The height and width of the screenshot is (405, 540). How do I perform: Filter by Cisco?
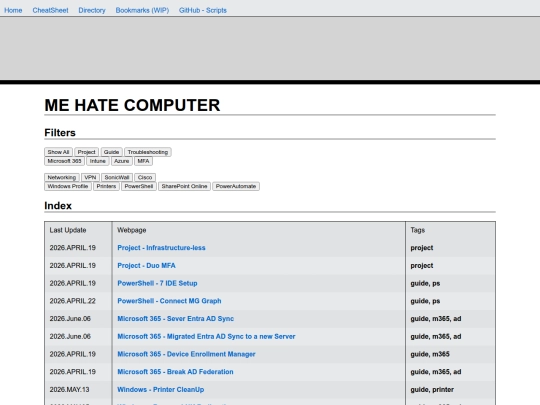[x=145, y=177]
